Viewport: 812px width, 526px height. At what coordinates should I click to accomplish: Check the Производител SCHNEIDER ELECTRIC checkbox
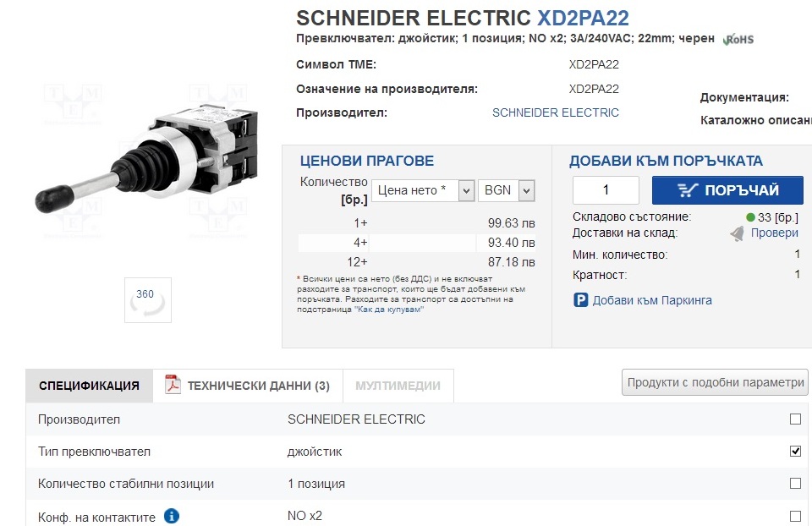pyautogui.click(x=795, y=419)
